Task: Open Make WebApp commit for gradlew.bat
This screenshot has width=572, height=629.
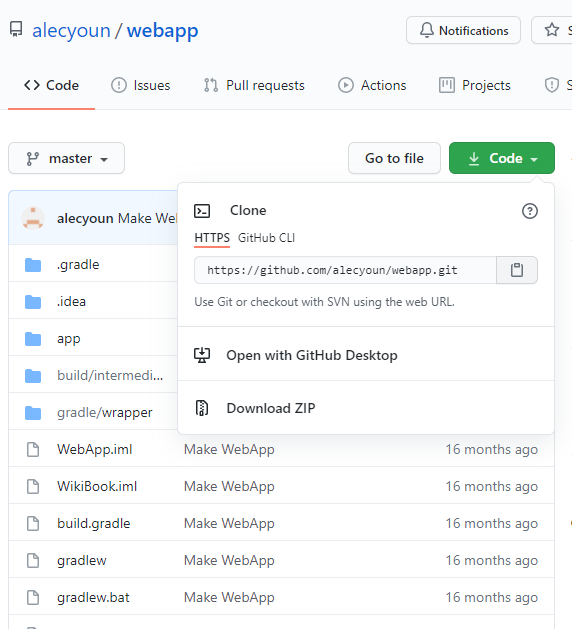Action: [229, 597]
